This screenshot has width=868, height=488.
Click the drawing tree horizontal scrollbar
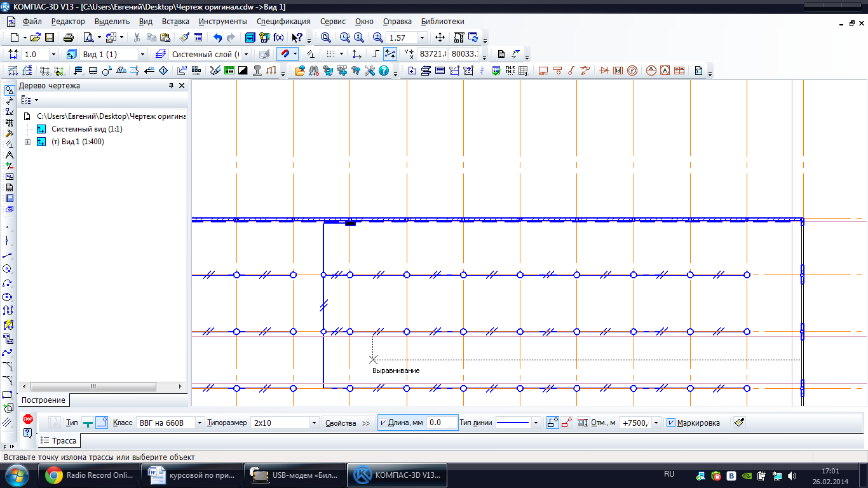[x=93, y=386]
